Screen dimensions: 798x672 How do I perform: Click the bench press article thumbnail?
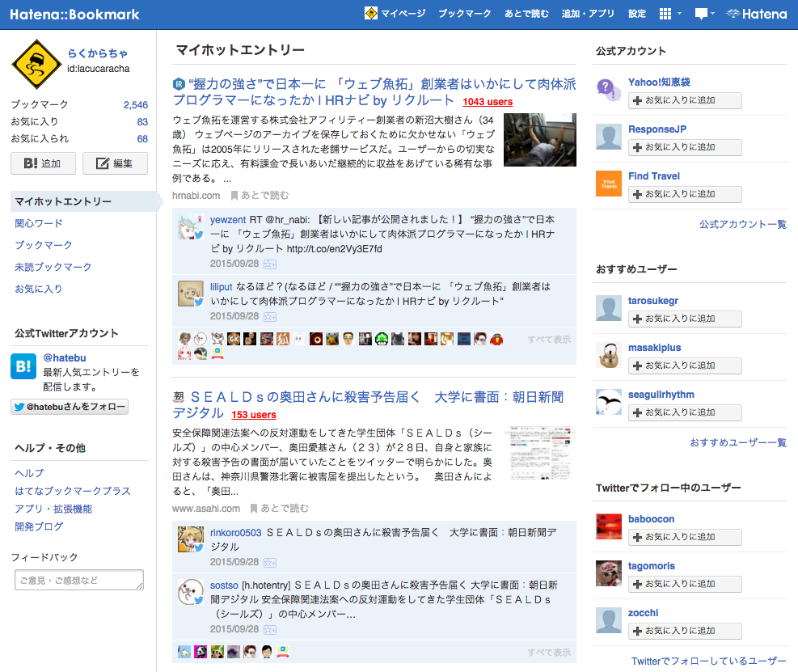540,140
